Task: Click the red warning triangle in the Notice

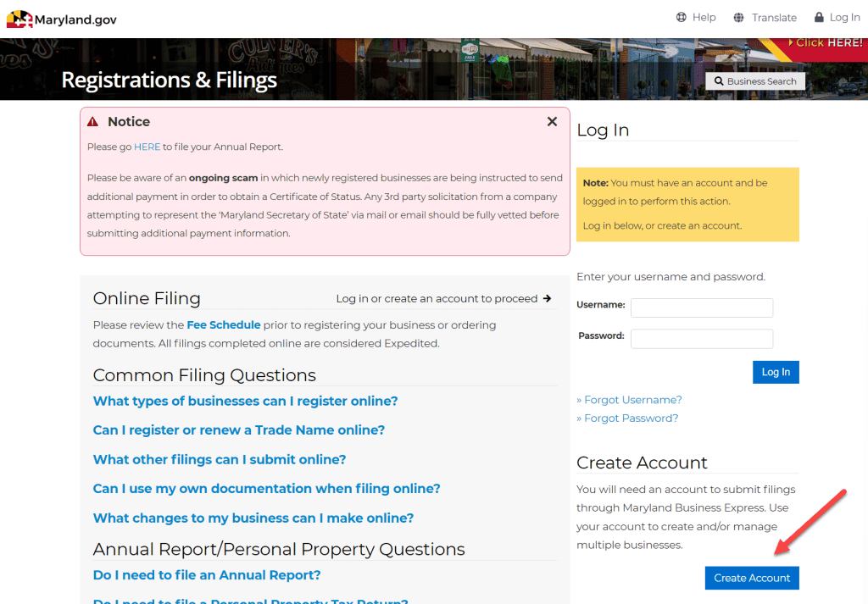Action: pyautogui.click(x=93, y=121)
